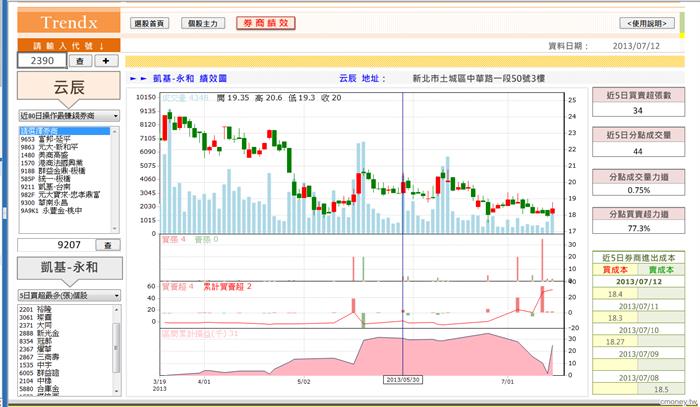This screenshot has width=700, height=407.
Task: Click broker list scroll-up arrow
Action: (115, 131)
